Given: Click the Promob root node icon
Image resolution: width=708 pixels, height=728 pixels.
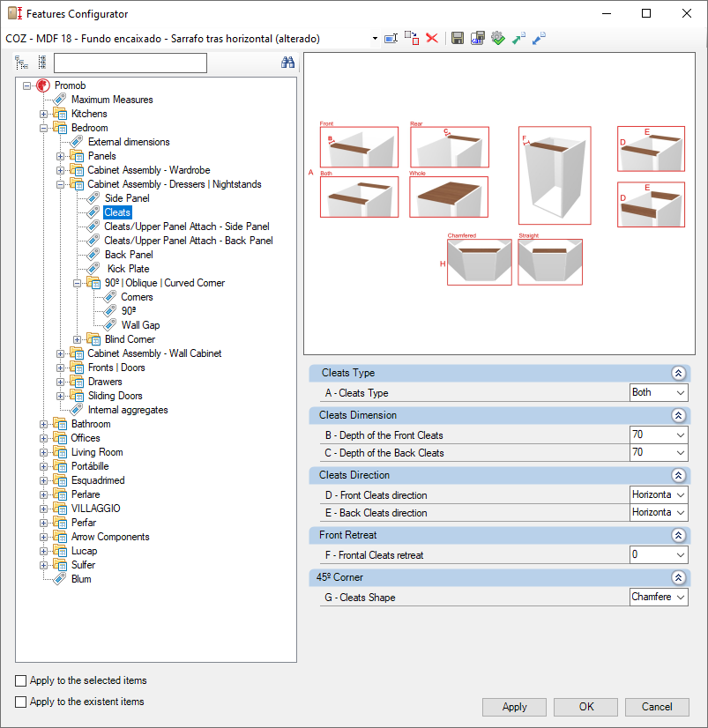Looking at the screenshot, I should 43,85.
